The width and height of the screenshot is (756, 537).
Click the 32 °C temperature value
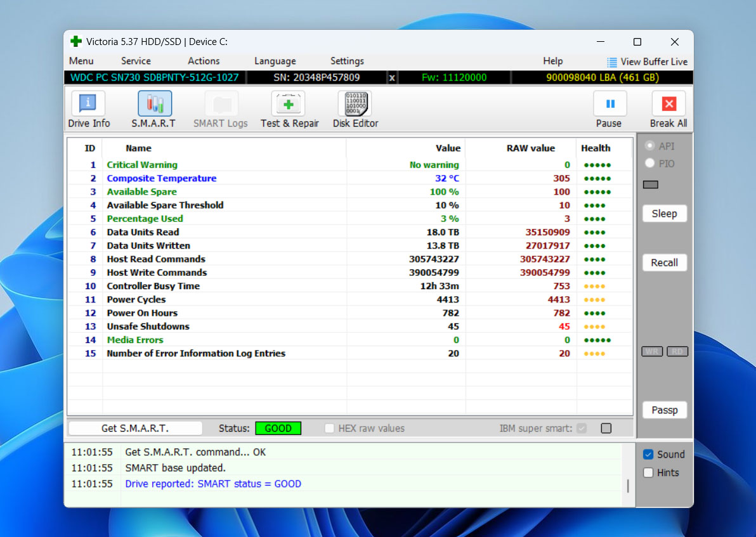click(x=447, y=178)
